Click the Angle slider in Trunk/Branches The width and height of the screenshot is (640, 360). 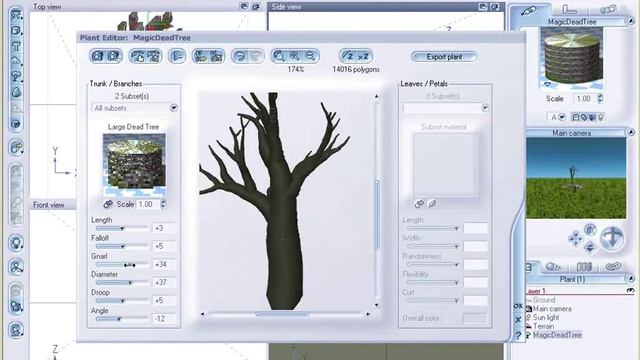[122, 318]
